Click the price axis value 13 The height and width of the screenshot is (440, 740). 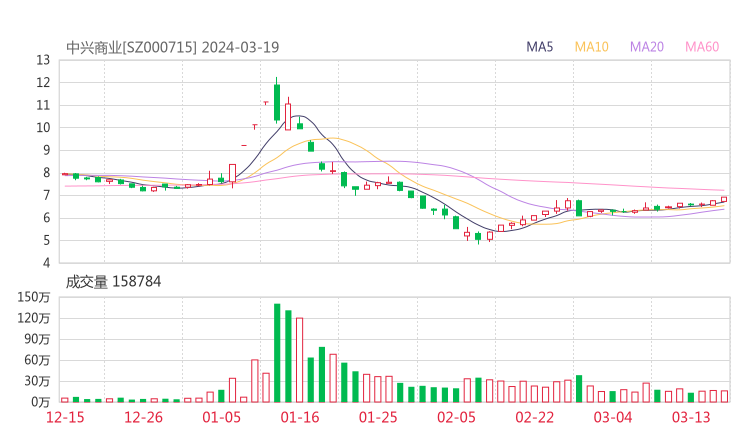43,60
